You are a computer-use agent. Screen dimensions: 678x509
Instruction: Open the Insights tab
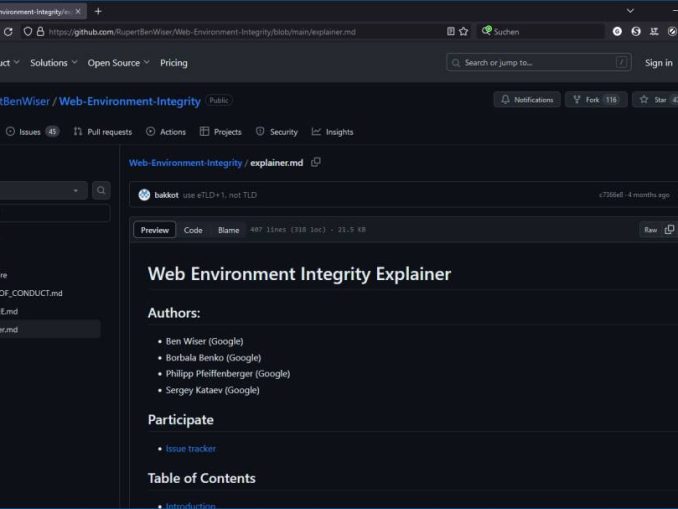(x=333, y=132)
